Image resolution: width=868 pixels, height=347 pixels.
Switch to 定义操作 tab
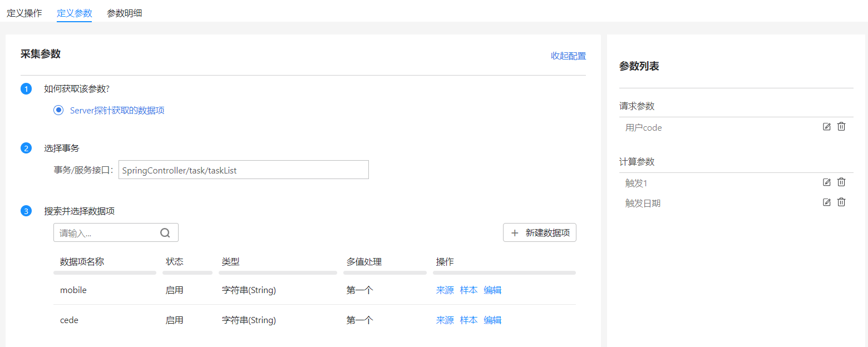click(24, 13)
